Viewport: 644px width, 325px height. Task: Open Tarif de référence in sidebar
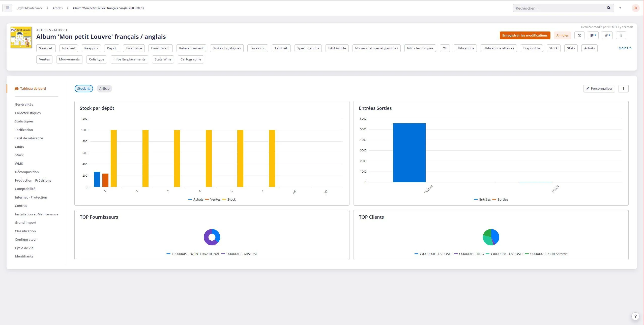click(x=29, y=138)
